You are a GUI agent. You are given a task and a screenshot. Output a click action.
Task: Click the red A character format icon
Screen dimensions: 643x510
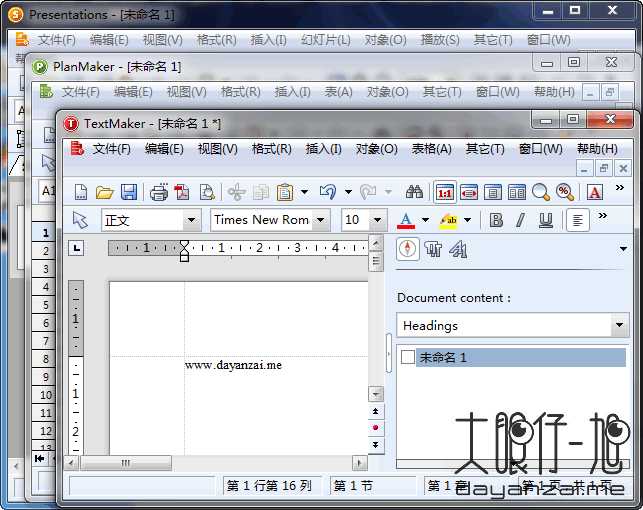[x=595, y=192]
